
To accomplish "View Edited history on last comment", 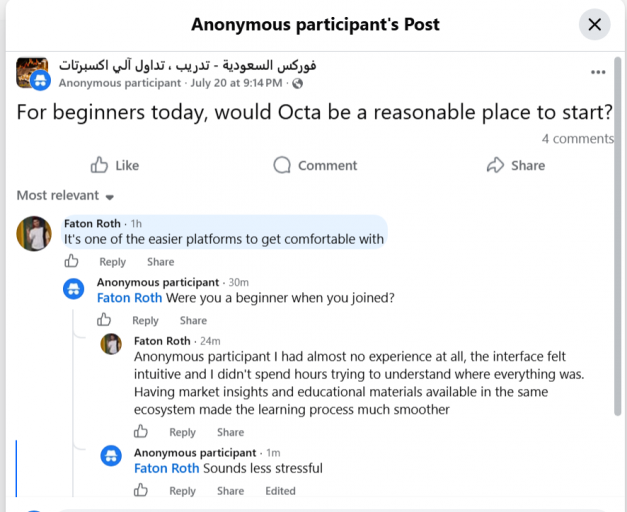I will point(280,491).
